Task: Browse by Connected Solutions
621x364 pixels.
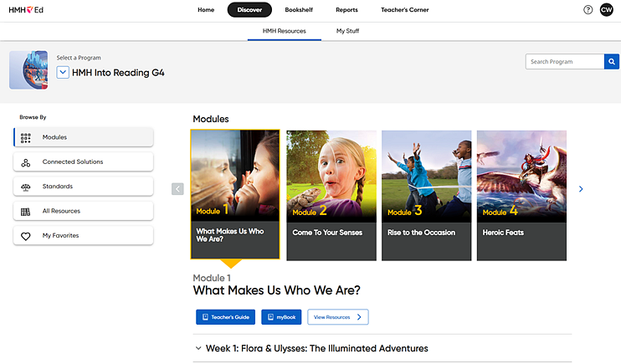Action: [x=84, y=161]
